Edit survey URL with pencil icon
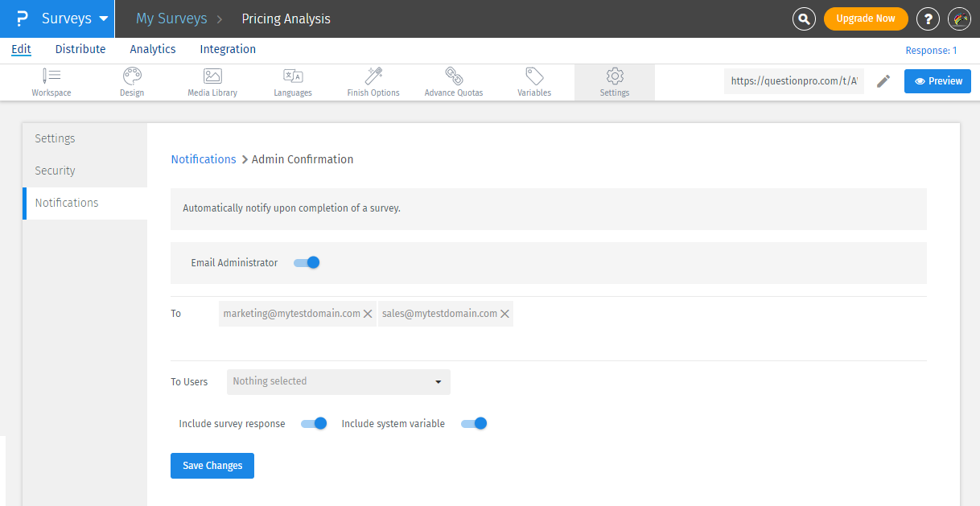Viewport: 980px width, 506px height. point(883,81)
